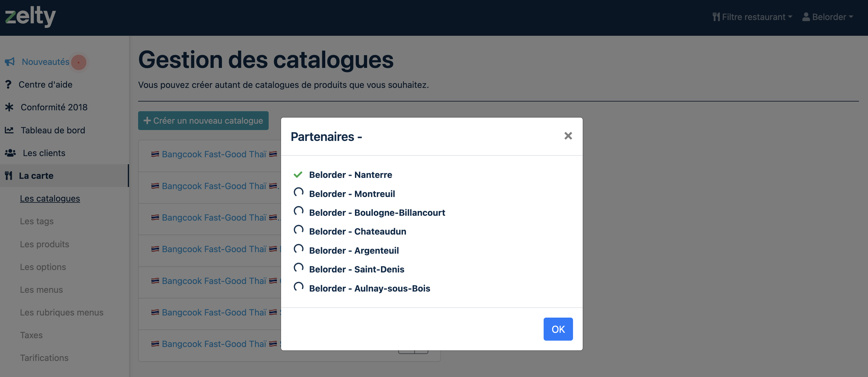868x377 pixels.
Task: Click the Tableau de bord chart icon
Action: point(9,130)
